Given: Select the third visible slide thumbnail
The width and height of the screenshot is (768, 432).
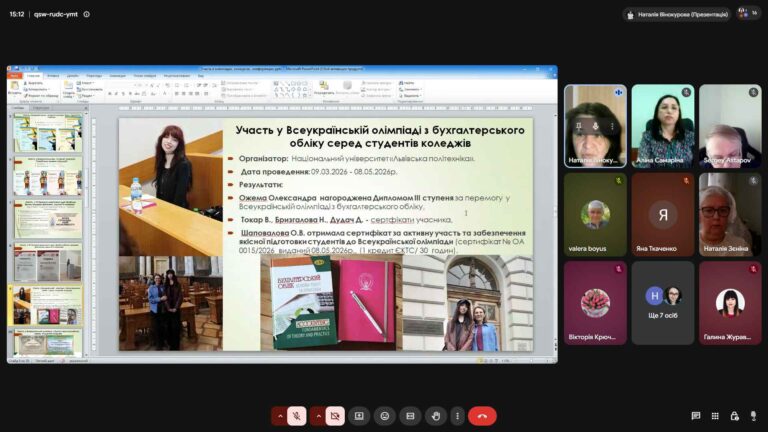Looking at the screenshot, I should pos(48,219).
